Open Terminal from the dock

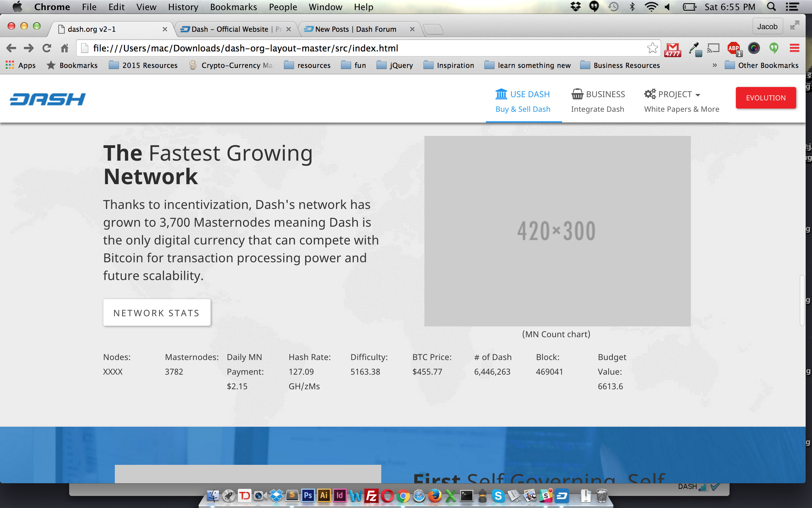[466, 496]
